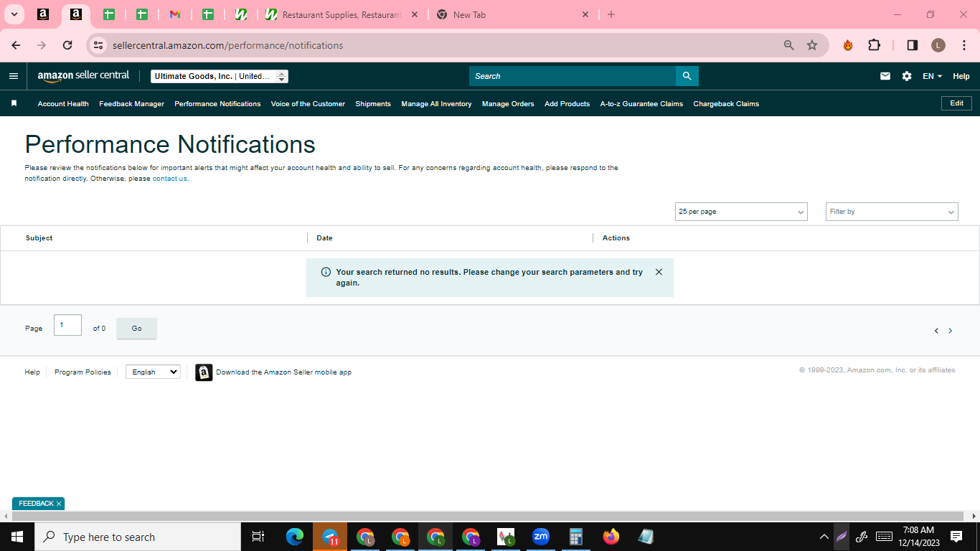Open the Windows notification center

click(956, 536)
